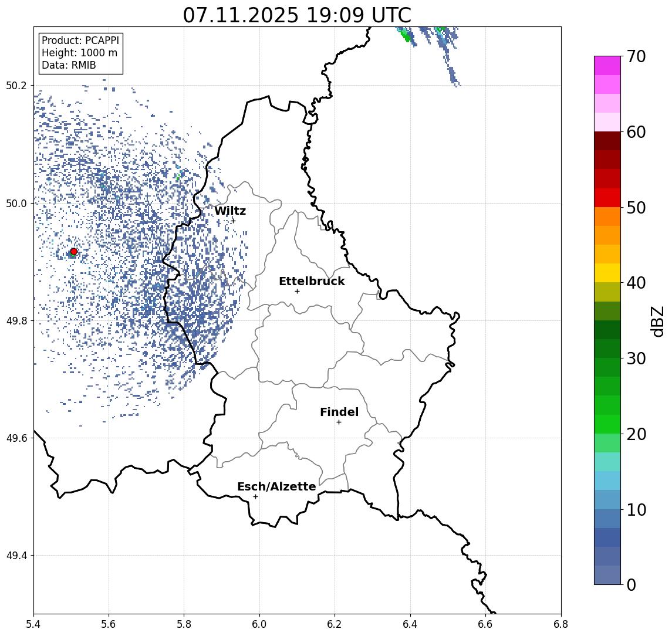Click the 6.6 longitude axis label
672x636 pixels.
(485, 624)
